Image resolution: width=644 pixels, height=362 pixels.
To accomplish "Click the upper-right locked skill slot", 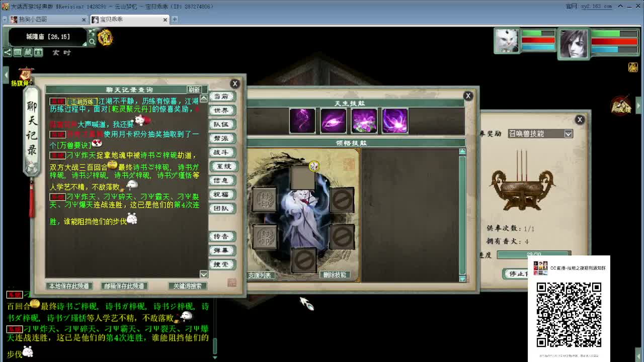I will pos(342,200).
